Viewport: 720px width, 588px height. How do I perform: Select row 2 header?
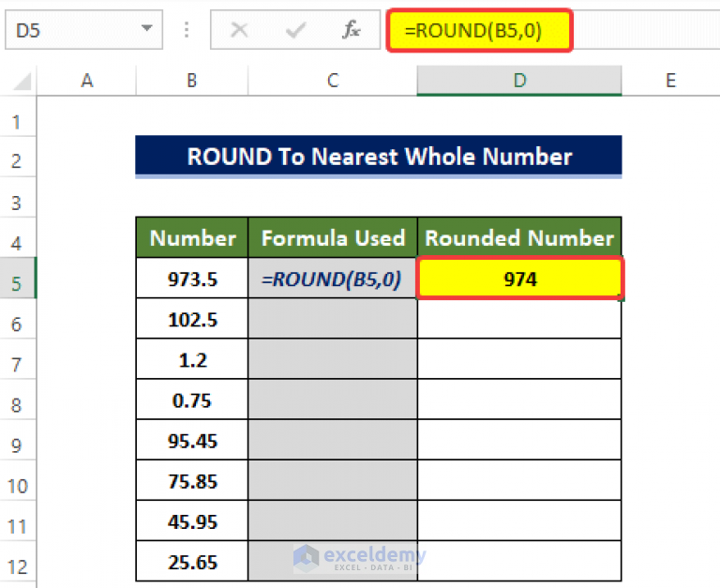pos(18,158)
